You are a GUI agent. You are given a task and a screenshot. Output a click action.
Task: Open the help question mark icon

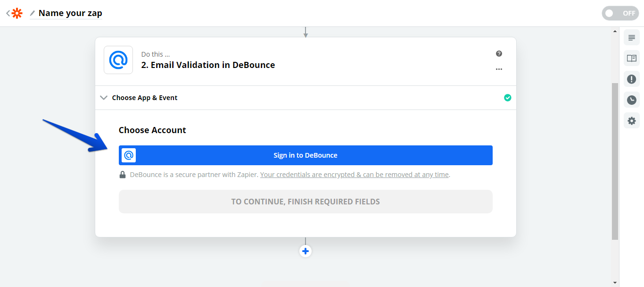click(499, 54)
